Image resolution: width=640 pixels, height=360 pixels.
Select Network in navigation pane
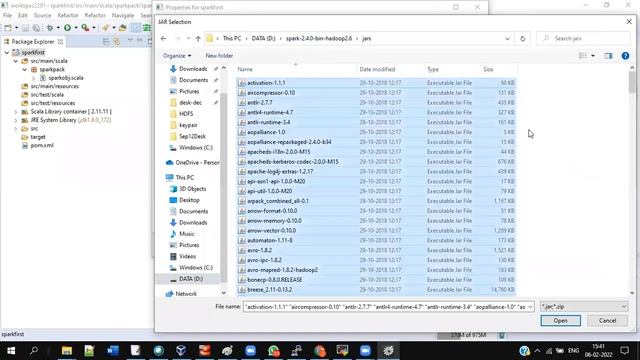(x=186, y=294)
